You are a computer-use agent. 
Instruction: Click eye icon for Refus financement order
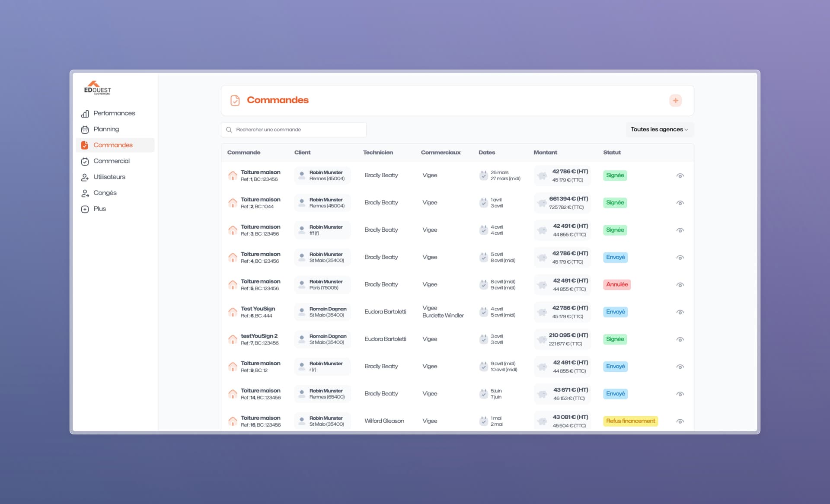click(x=680, y=421)
